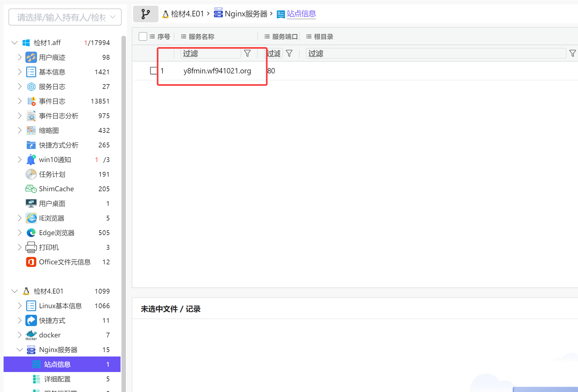578x392 pixels.
Task: Select 详细配置 under Nginx服务器
Action: click(57, 379)
